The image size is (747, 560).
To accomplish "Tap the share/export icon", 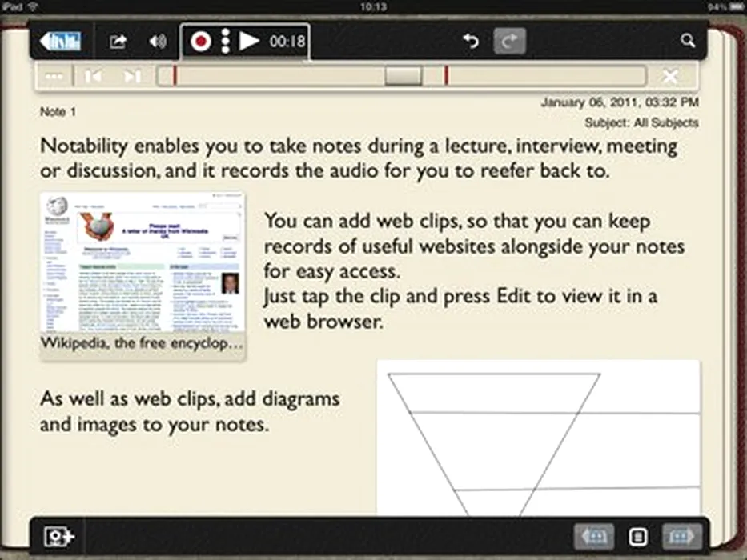I will tap(118, 42).
